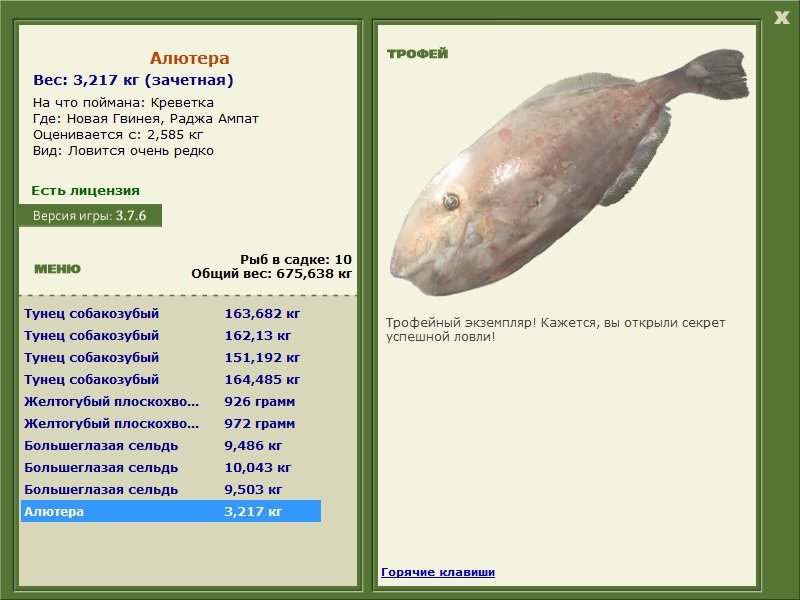Click the Вес: 3,217 кг (зачетная) line
The image size is (800, 600).
(133, 80)
